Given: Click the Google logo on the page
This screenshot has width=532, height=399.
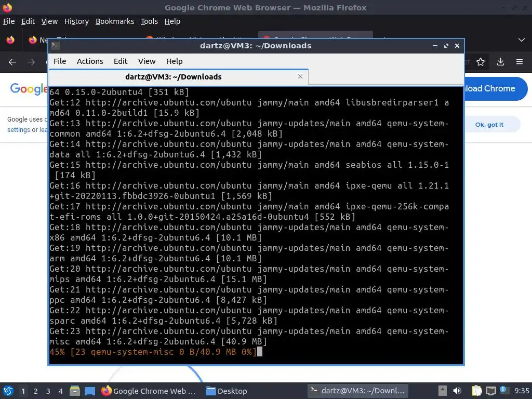Looking at the screenshot, I should 29,89.
